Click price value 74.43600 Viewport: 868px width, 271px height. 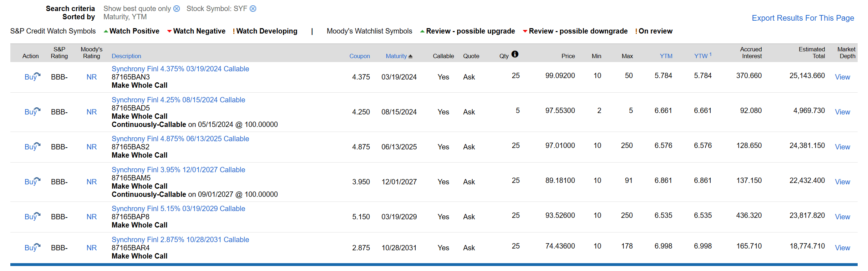click(x=560, y=246)
